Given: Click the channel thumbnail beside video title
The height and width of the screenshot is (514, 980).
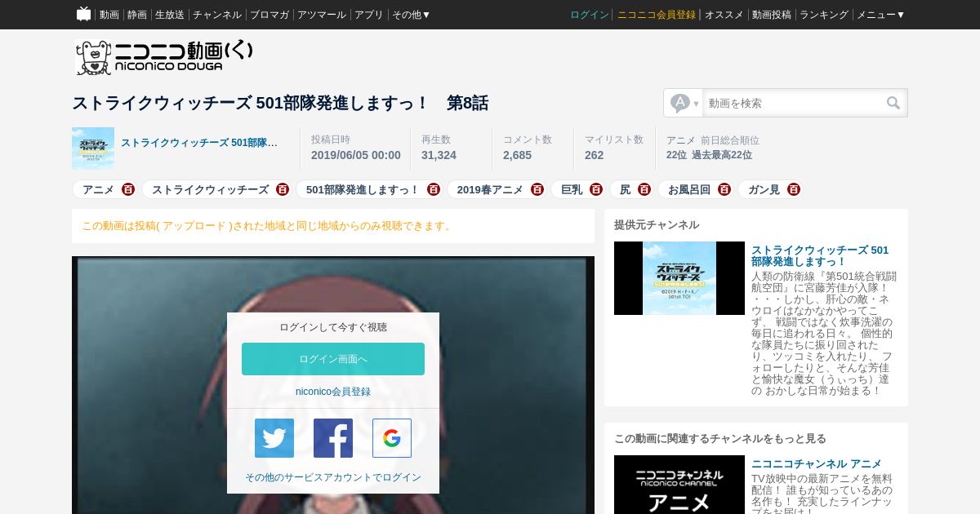Looking at the screenshot, I should tap(93, 148).
